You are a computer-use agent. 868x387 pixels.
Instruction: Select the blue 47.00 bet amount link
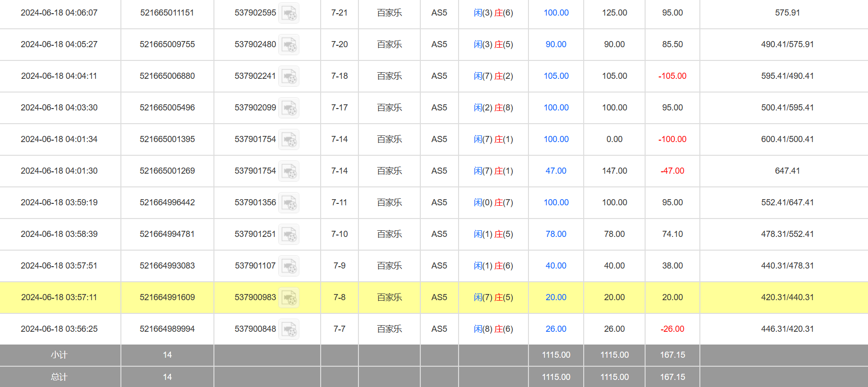click(556, 171)
